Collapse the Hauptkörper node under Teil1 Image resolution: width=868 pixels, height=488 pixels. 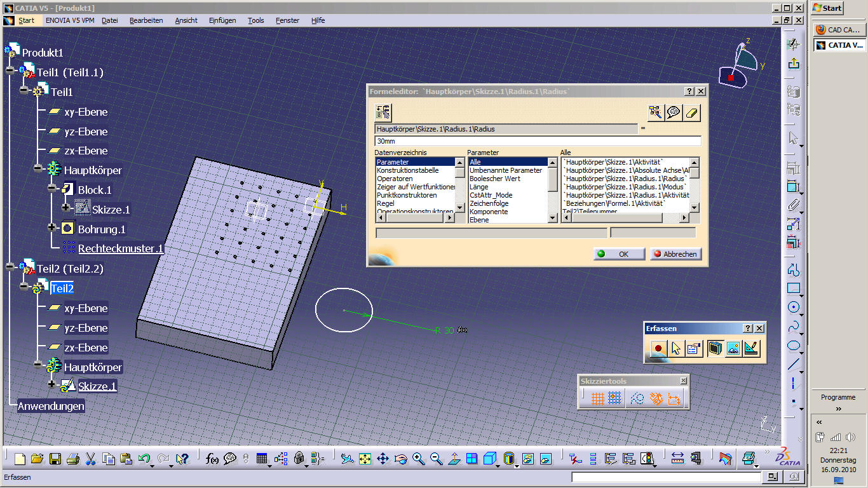click(38, 170)
